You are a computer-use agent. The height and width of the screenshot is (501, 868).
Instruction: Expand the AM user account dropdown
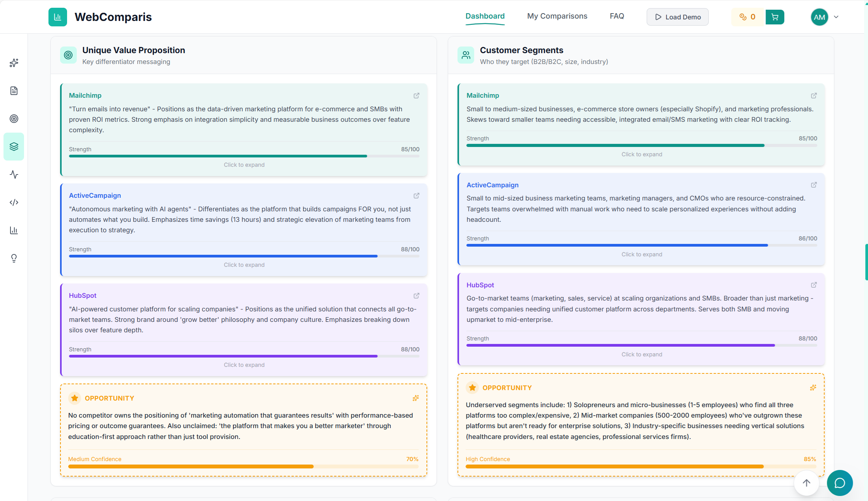tap(836, 17)
